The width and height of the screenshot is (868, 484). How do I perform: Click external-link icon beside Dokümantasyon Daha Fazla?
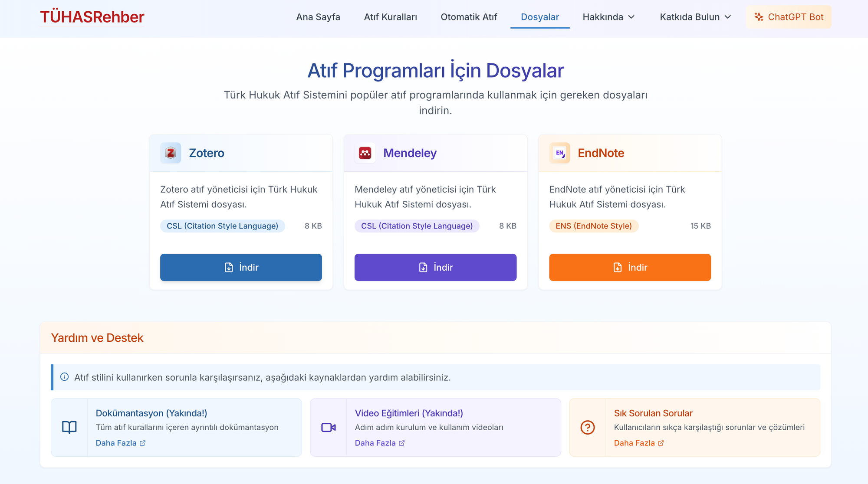[x=142, y=443]
